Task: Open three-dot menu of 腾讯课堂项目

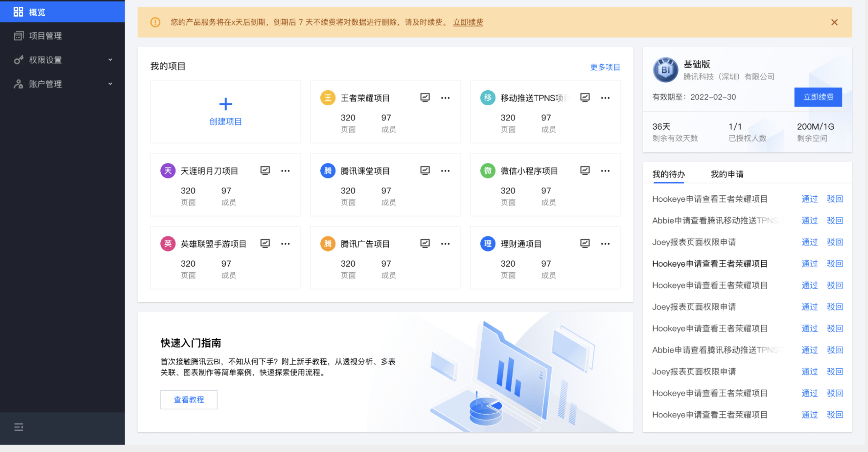Action: click(x=445, y=171)
